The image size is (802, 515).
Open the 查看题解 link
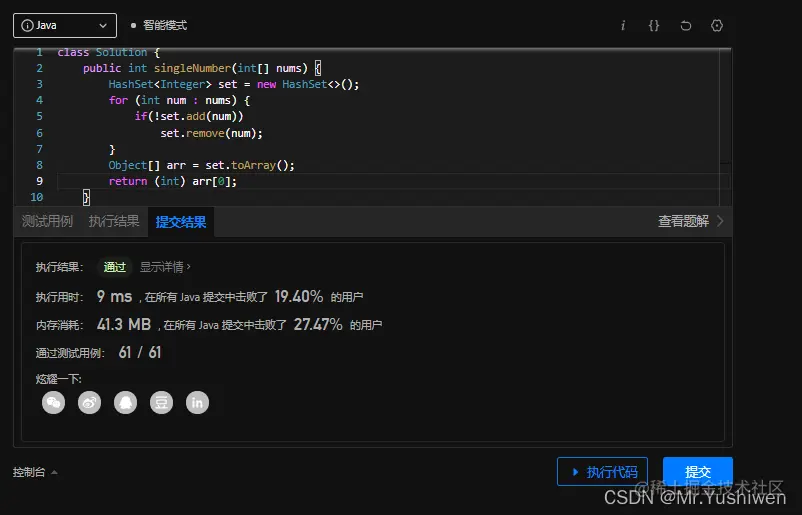[x=683, y=221]
